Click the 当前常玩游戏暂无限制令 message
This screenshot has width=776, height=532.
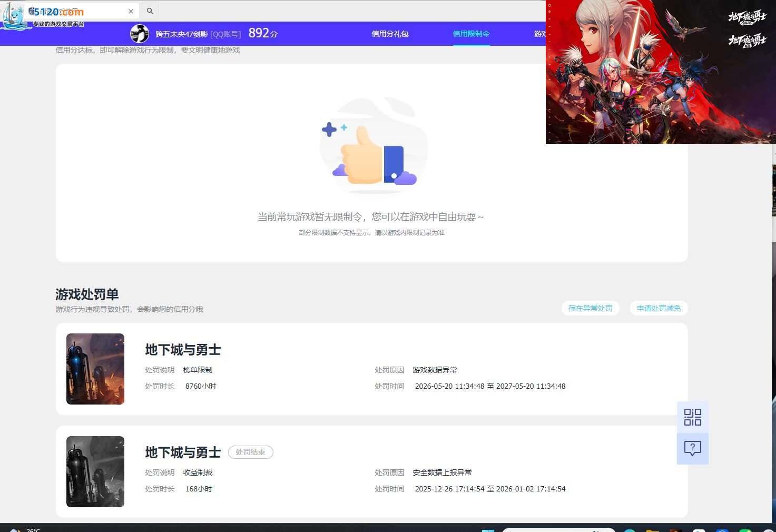[x=370, y=216]
